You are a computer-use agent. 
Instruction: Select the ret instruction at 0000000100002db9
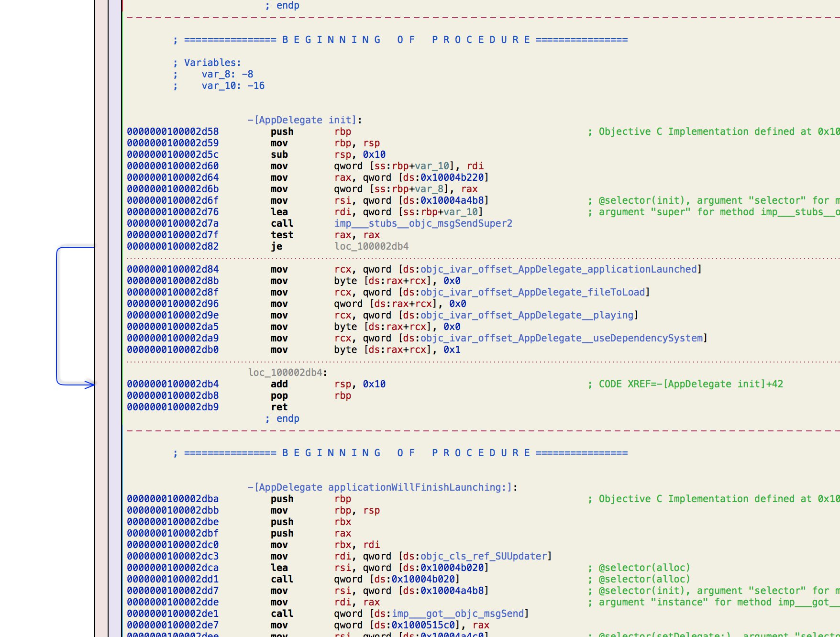click(x=279, y=407)
